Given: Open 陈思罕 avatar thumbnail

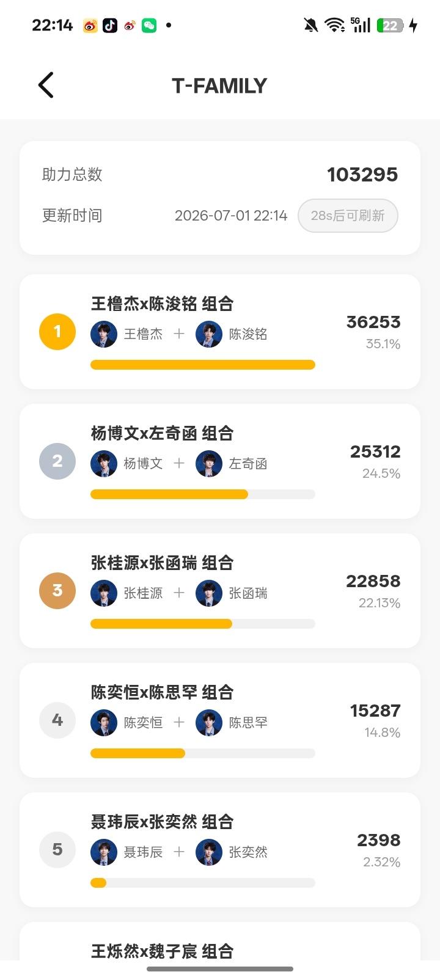Looking at the screenshot, I should pos(209,723).
